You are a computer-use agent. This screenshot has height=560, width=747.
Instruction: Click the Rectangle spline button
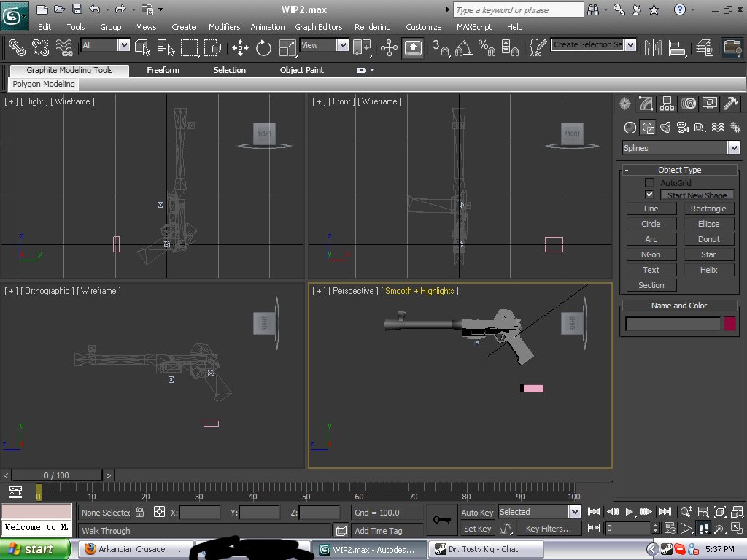(708, 209)
